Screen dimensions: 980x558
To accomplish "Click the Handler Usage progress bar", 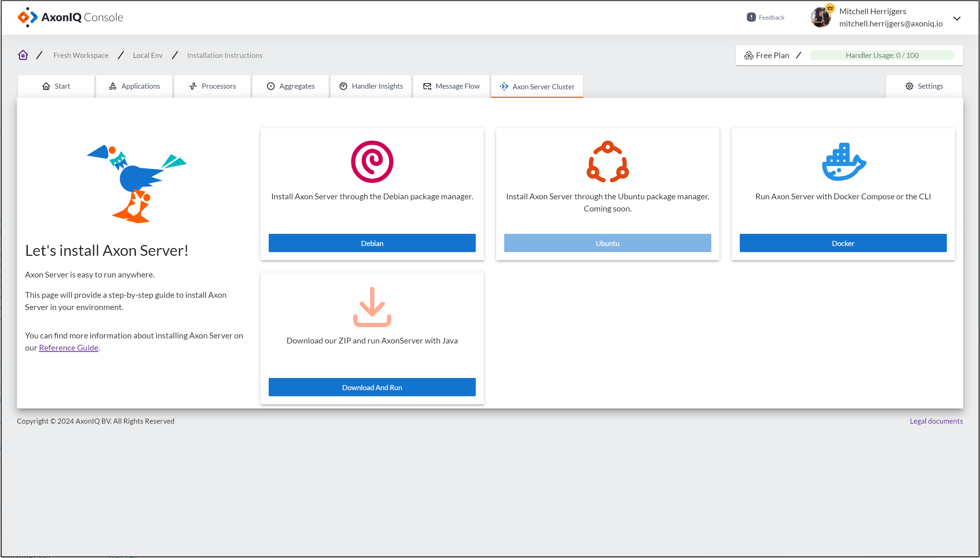I will pyautogui.click(x=882, y=55).
